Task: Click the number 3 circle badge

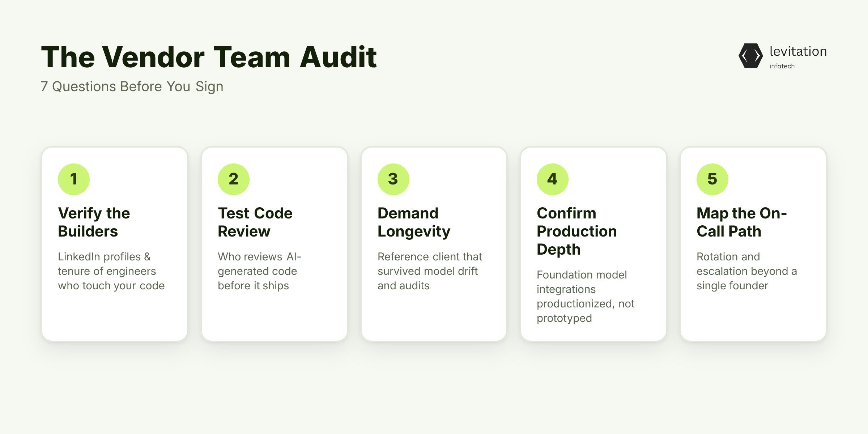Action: [x=393, y=179]
